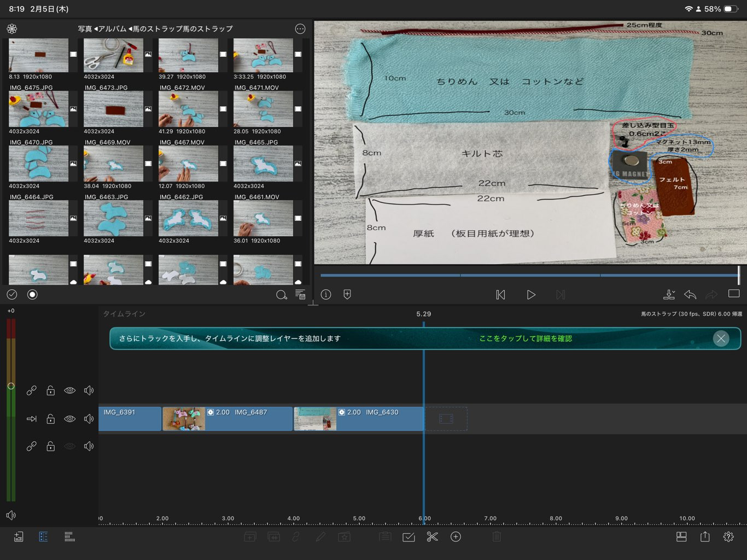Image resolution: width=747 pixels, height=560 pixels.
Task: Tap ここをタップして詳細を確認 link
Action: tap(525, 339)
